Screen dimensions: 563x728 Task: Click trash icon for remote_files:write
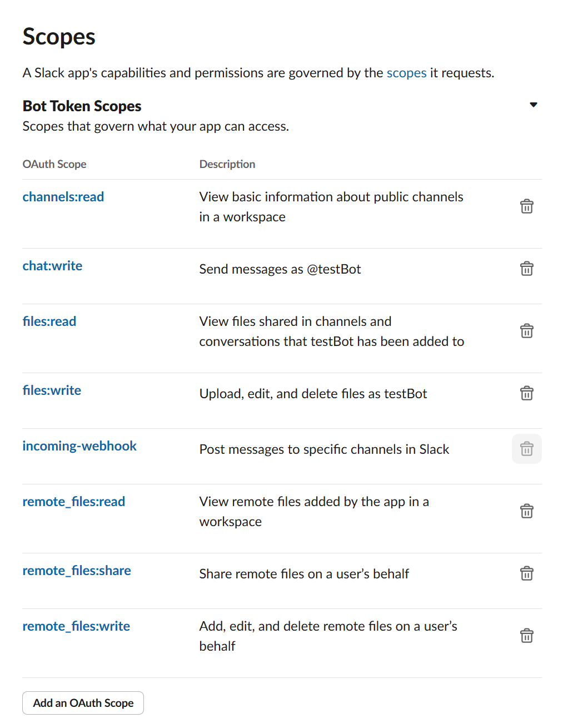click(526, 636)
